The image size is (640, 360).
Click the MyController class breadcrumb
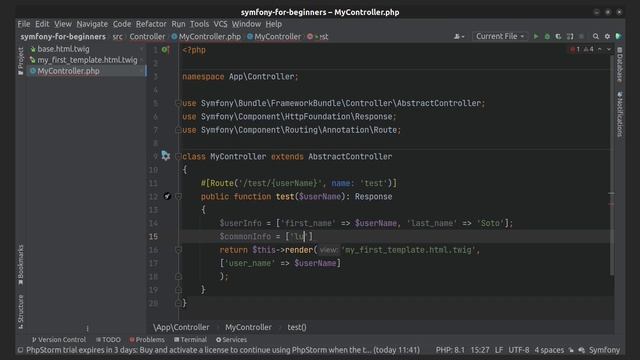pos(274,37)
